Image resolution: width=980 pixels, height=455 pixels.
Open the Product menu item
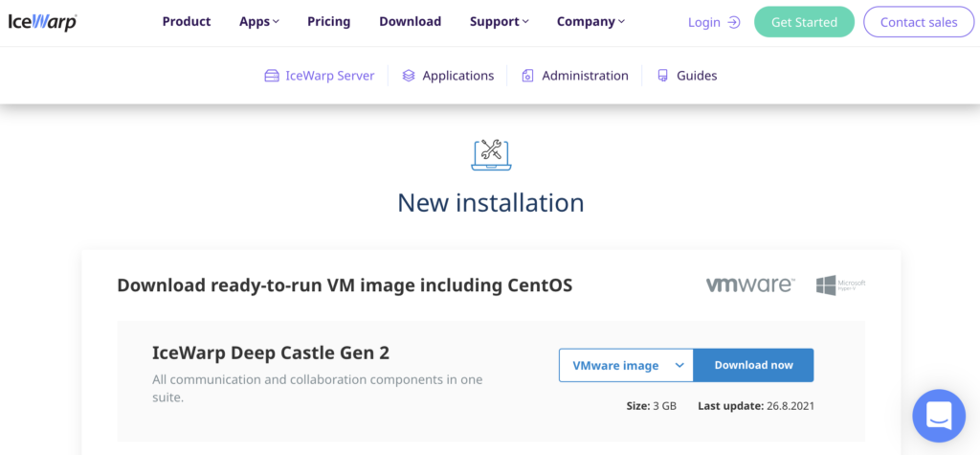(187, 21)
